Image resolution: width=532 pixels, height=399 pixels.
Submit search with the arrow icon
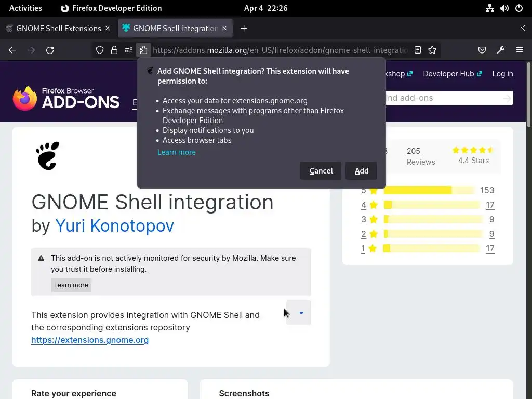click(507, 98)
